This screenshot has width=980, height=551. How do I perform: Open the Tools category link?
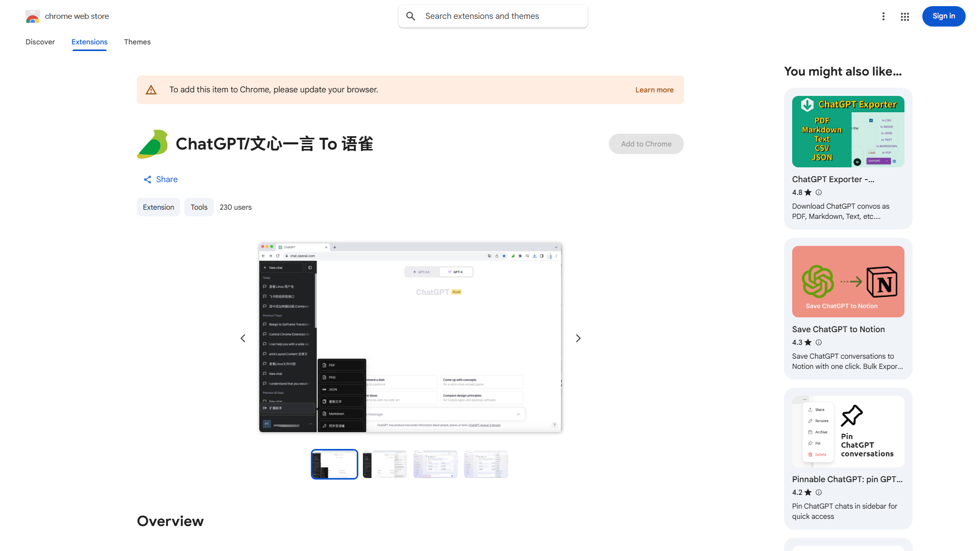(x=199, y=207)
